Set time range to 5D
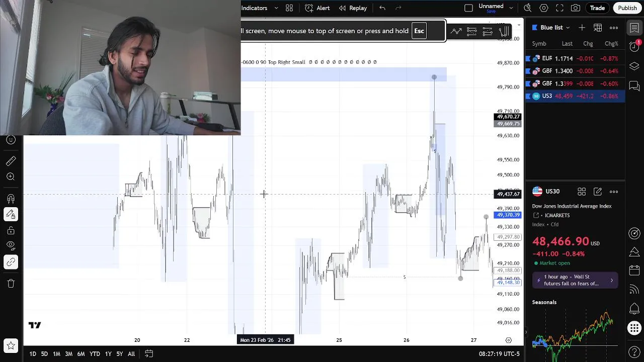 click(x=44, y=354)
